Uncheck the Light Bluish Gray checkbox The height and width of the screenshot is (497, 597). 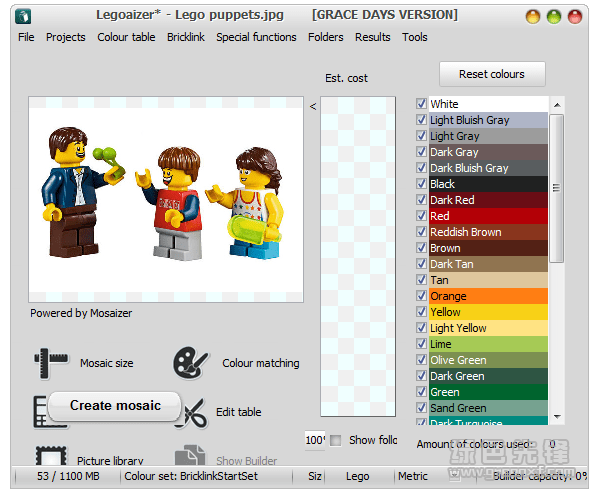coord(421,120)
